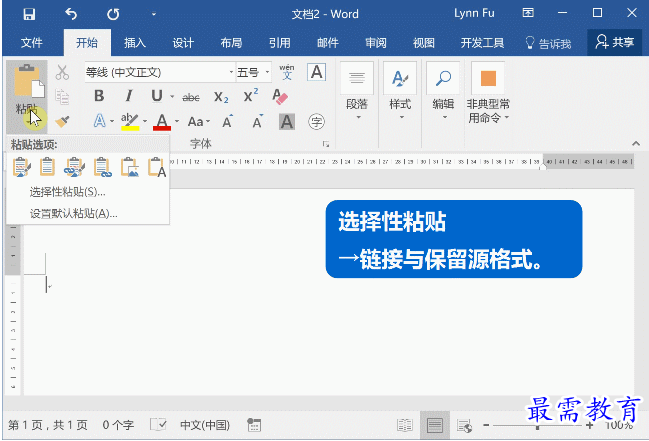The image size is (649, 441).
Task: Choose Keep Text Only paste option
Action: click(x=157, y=167)
